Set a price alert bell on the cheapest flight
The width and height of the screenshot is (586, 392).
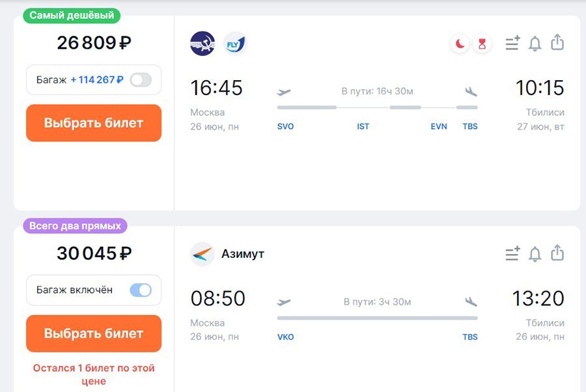coord(535,42)
